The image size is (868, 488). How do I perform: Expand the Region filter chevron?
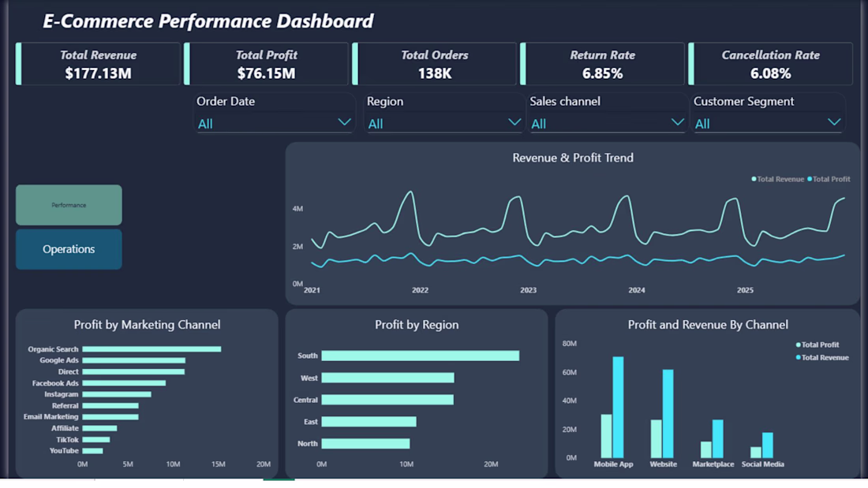pos(514,122)
